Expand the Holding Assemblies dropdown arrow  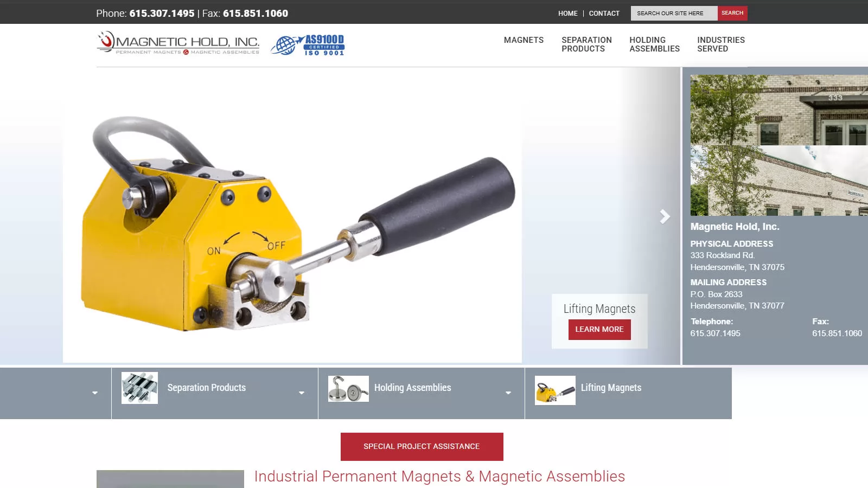(507, 392)
